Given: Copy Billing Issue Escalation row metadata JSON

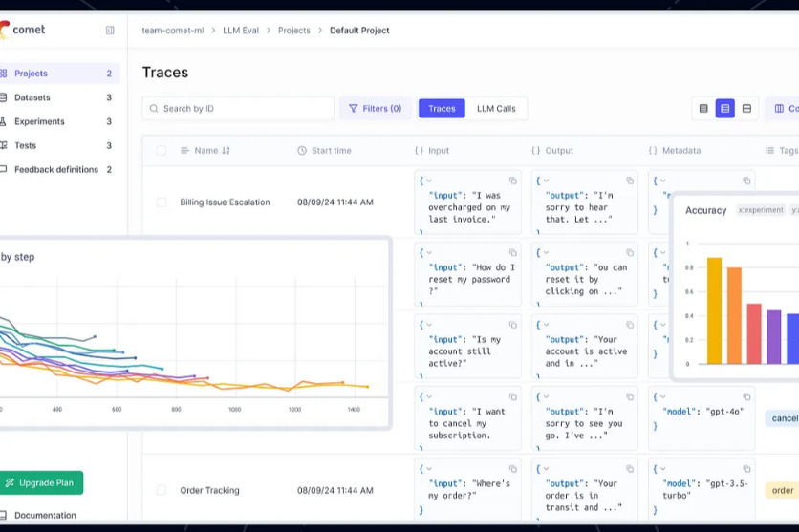Looking at the screenshot, I should [746, 181].
